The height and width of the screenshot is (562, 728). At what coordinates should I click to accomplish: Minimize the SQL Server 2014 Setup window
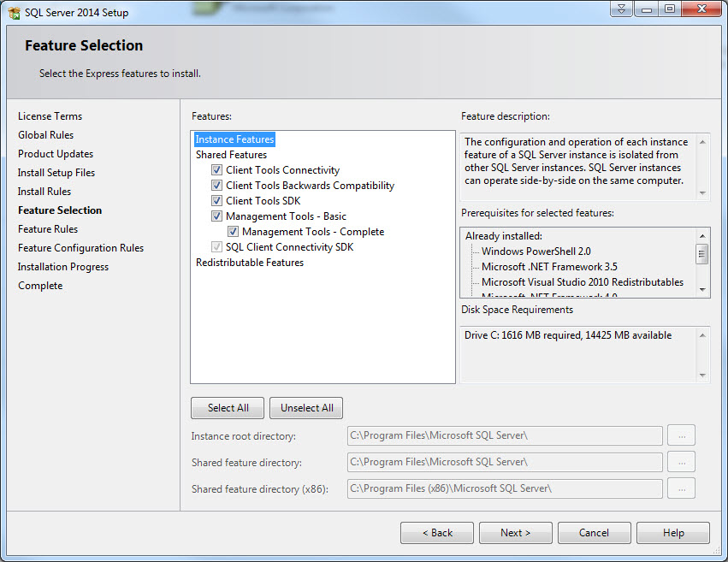[646, 9]
